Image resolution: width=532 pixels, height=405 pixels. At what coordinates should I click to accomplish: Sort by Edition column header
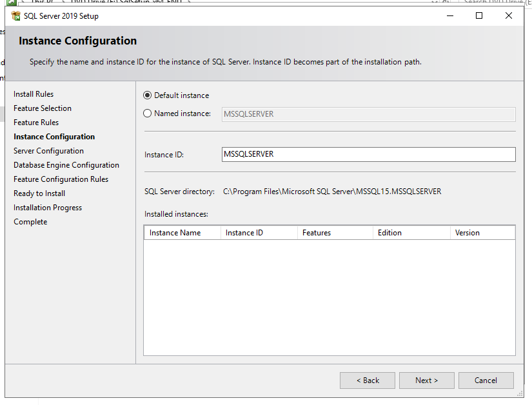(x=411, y=233)
